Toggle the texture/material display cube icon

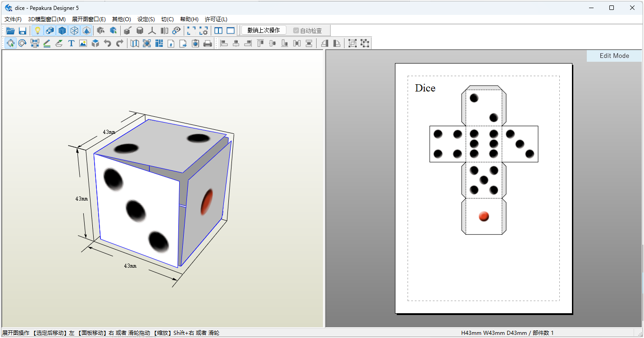tap(50, 31)
